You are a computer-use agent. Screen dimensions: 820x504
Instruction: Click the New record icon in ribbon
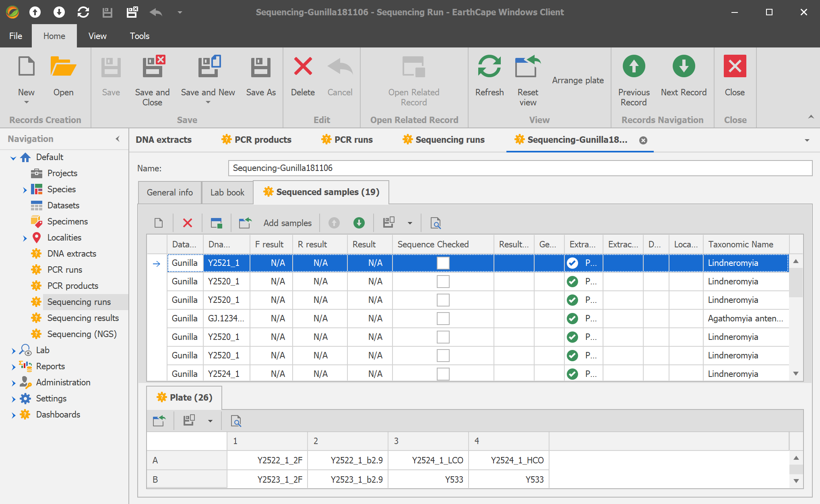point(26,67)
